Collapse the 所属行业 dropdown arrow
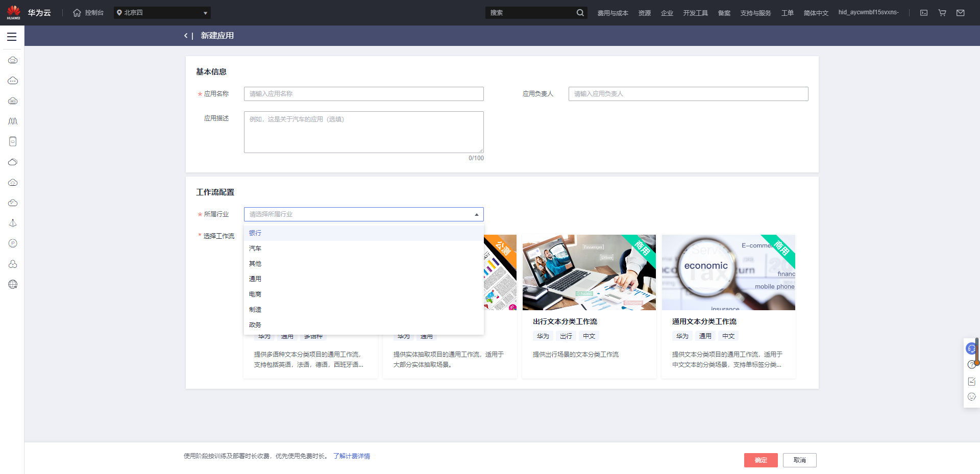This screenshot has width=980, height=474. click(x=476, y=214)
